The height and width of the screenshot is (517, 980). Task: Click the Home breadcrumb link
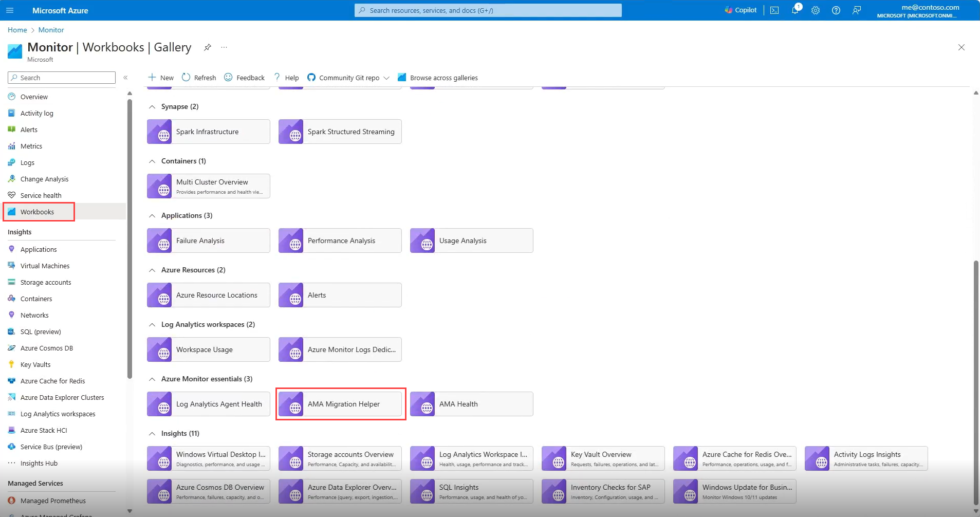[x=17, y=30]
